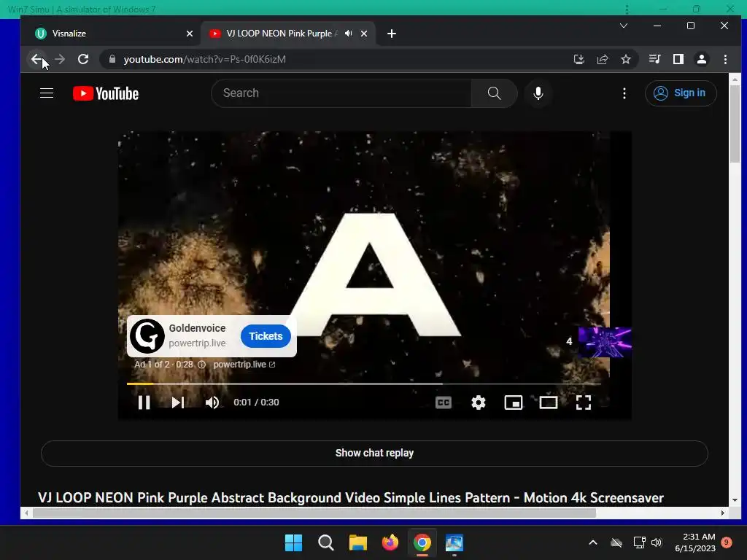747x560 pixels.
Task: Open the YouTube hamburger guide menu
Action: click(47, 93)
